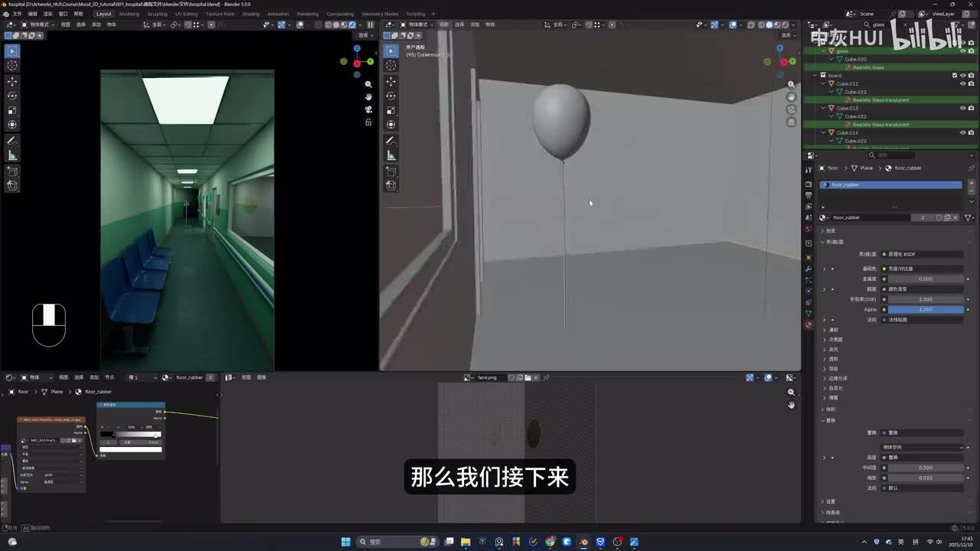Collapse the Surface panel in material properties
The width and height of the screenshot is (980, 551).
point(833,242)
